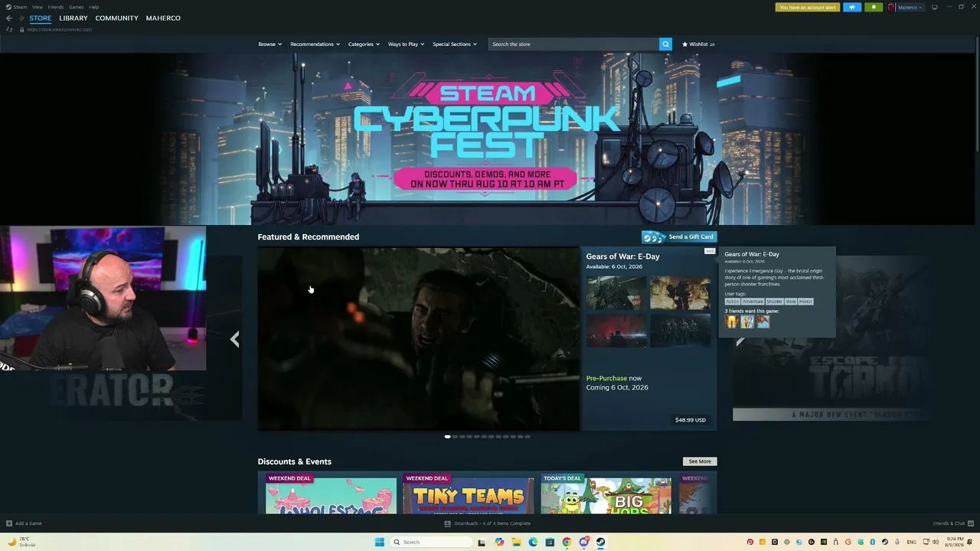Open the Friends menu
The width and height of the screenshot is (980, 551).
pyautogui.click(x=56, y=7)
